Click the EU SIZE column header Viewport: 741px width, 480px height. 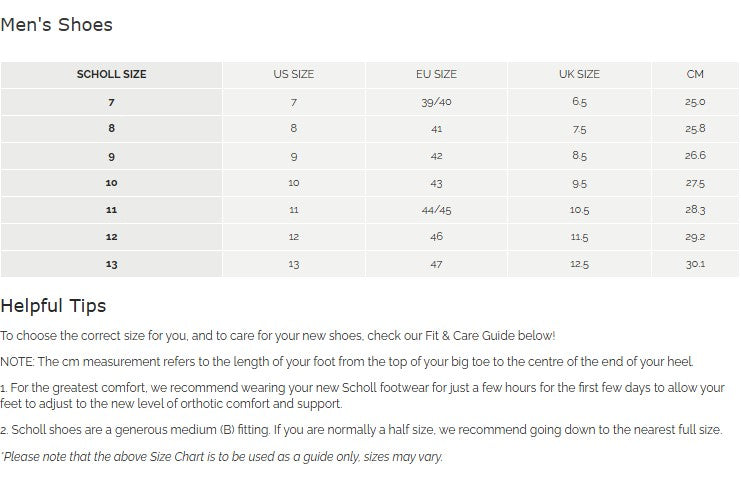point(436,75)
